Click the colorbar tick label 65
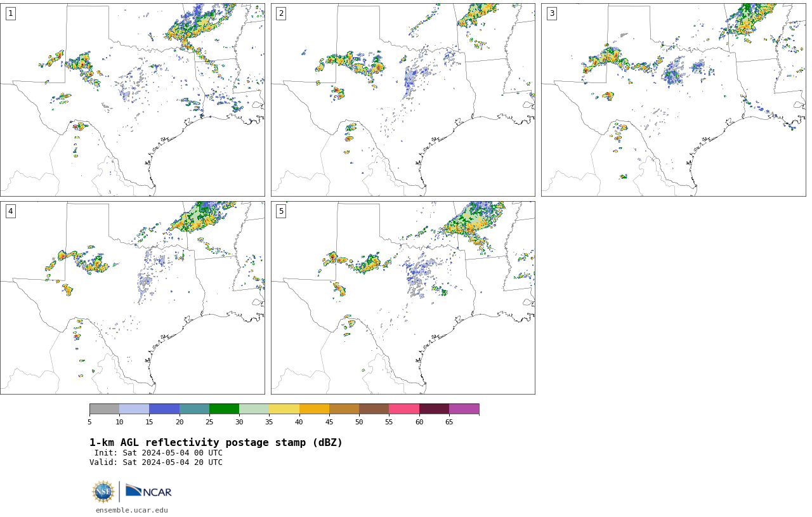This screenshot has height=517, width=812. pyautogui.click(x=449, y=422)
